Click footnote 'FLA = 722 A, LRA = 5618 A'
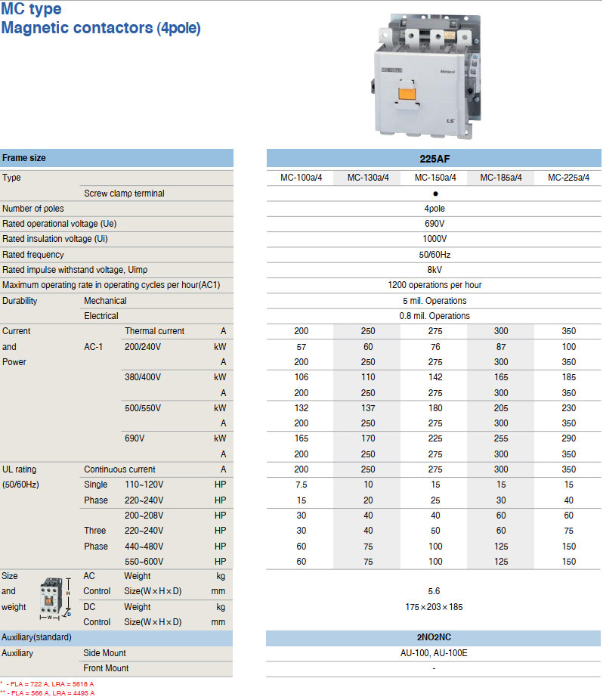 coord(52,684)
